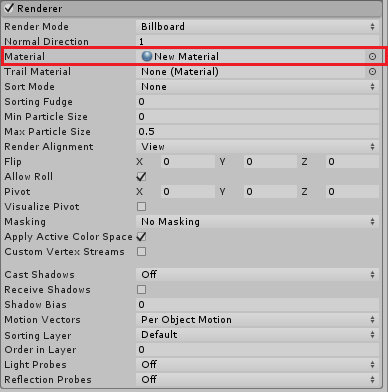
Task: Open the Material object picker circle icon
Action: (372, 57)
